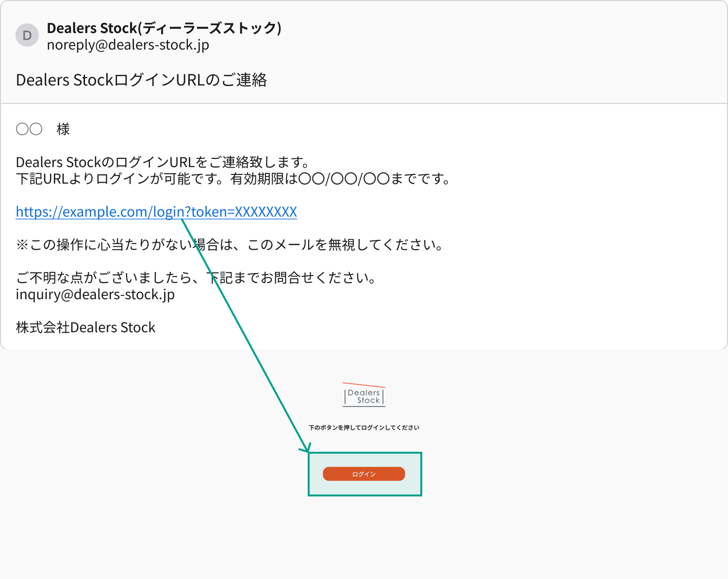Viewport: 728px width, 579px height.
Task: Select the sender address noreply@dealers-stock.jp
Action: (128, 45)
